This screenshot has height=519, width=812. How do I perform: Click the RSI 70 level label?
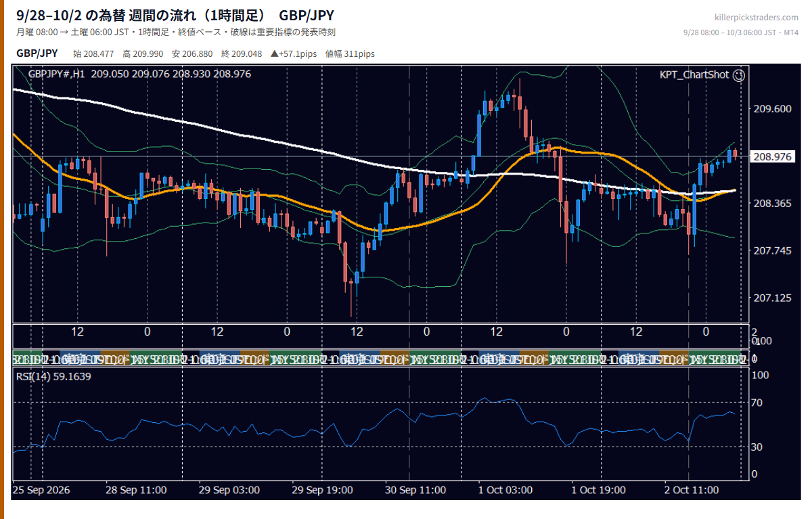(x=758, y=403)
